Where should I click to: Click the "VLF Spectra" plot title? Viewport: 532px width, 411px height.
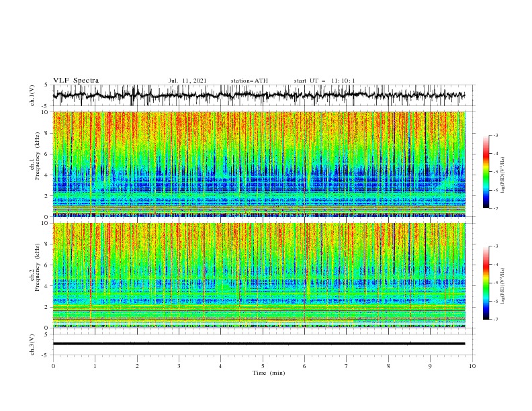coord(76,81)
